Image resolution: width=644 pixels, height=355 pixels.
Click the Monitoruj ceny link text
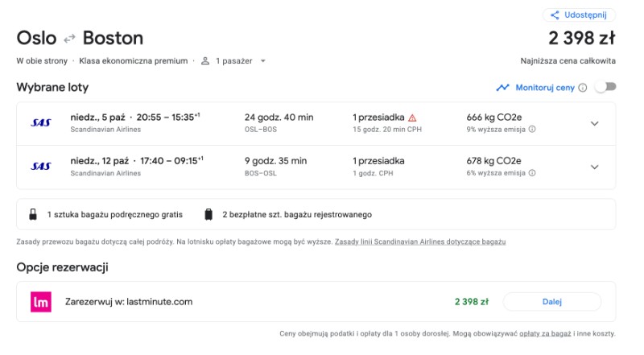coord(545,88)
